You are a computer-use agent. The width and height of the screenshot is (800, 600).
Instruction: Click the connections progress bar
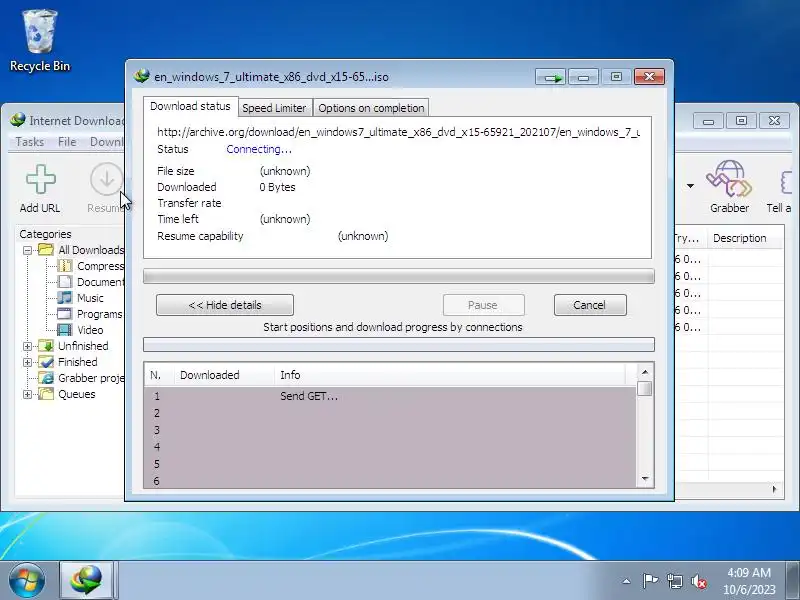[x=398, y=345]
